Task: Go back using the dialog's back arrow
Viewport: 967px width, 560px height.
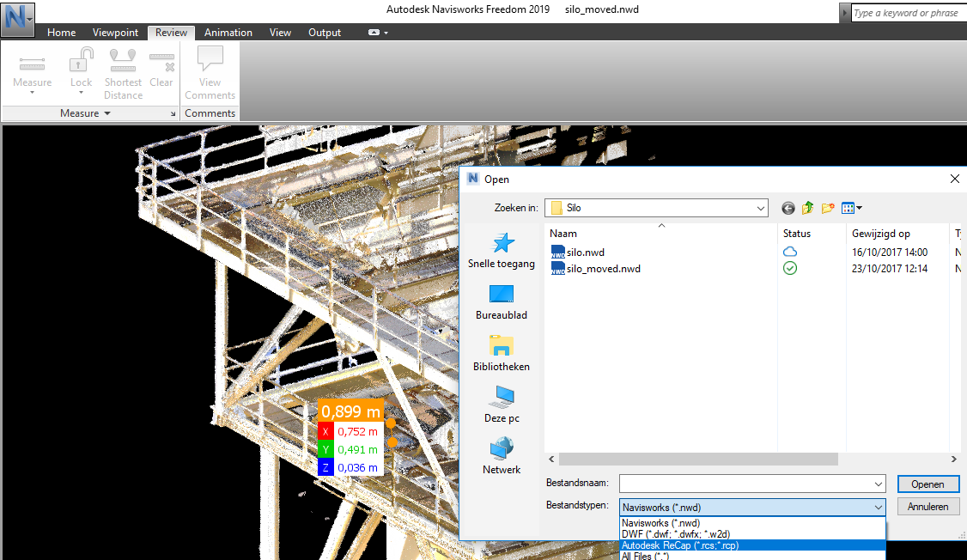Action: 788,208
